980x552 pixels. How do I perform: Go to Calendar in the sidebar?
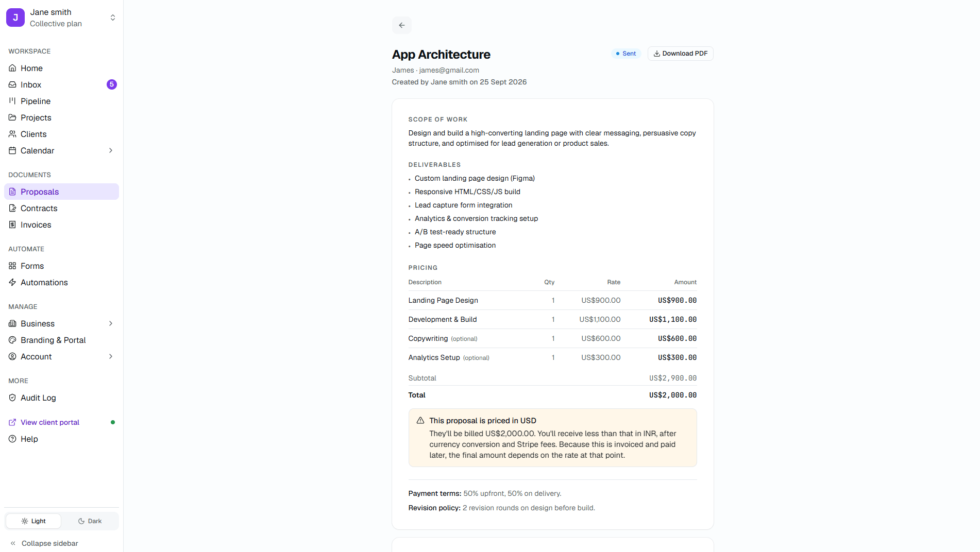[61, 150]
